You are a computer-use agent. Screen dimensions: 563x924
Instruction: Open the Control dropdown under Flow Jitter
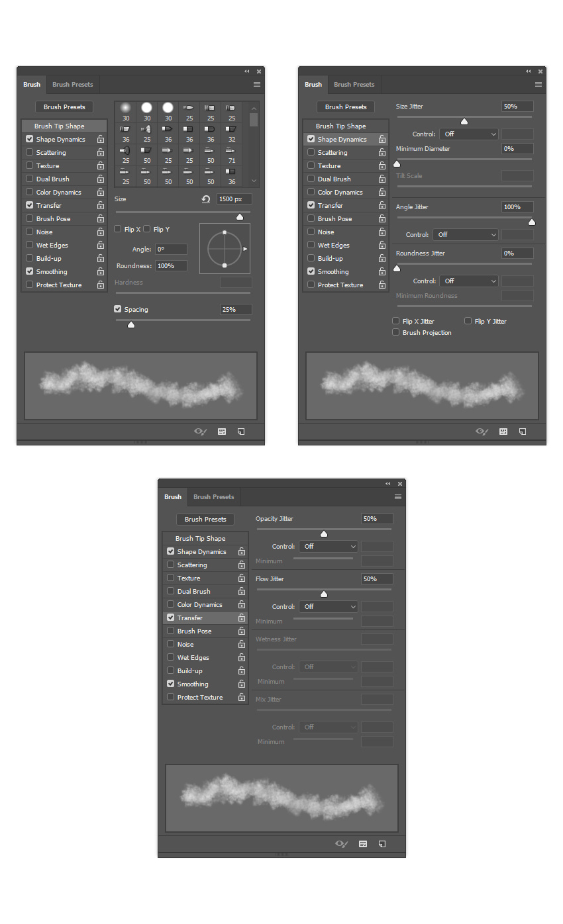click(x=329, y=607)
